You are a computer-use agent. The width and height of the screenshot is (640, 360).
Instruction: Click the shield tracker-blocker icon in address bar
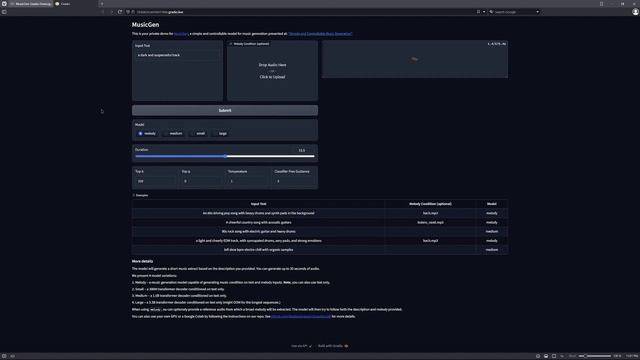[128, 12]
